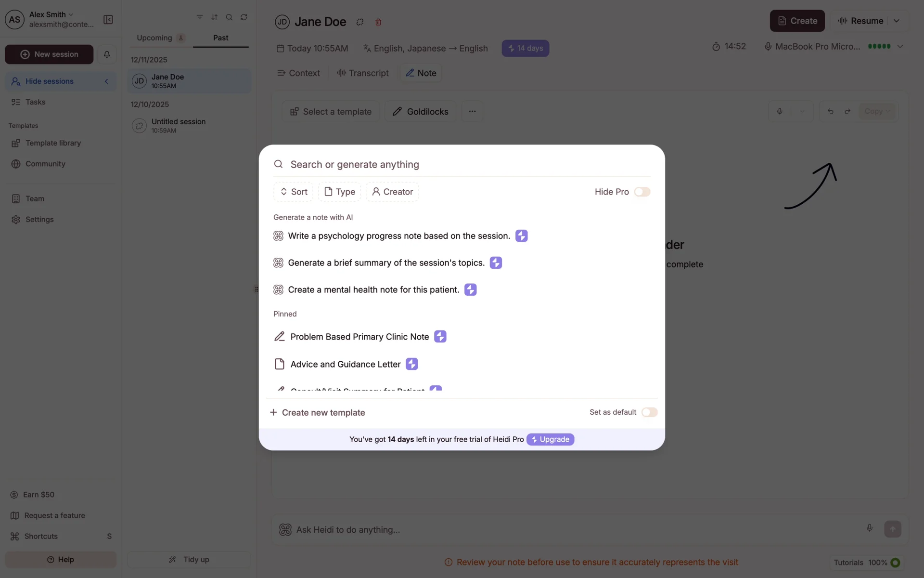Click the notification bell icon
Image resolution: width=924 pixels, height=578 pixels.
tap(107, 54)
